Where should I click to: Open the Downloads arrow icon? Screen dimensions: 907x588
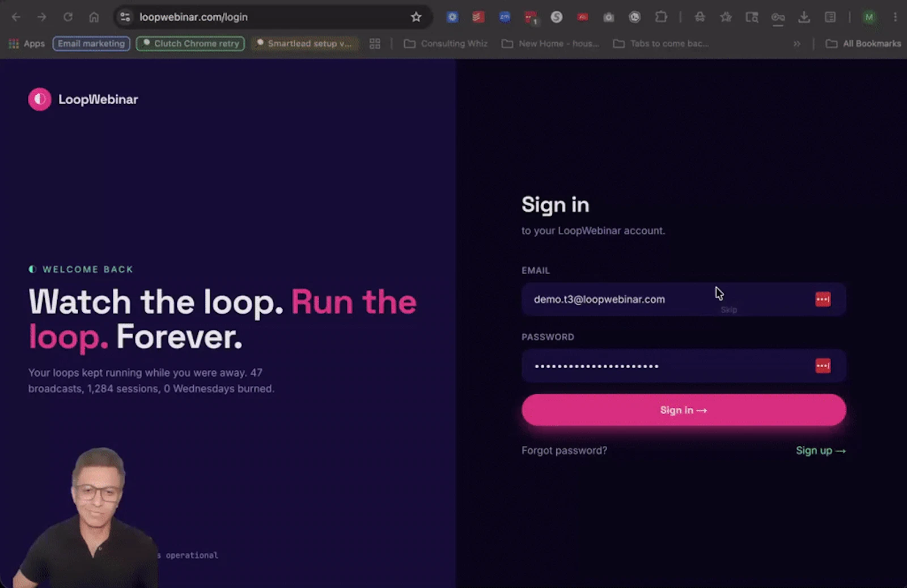(x=804, y=17)
